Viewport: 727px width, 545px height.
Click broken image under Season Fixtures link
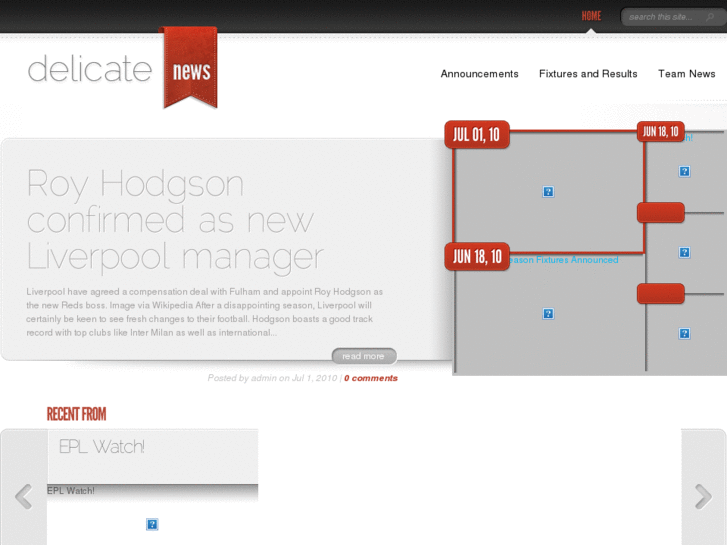pyautogui.click(x=548, y=314)
